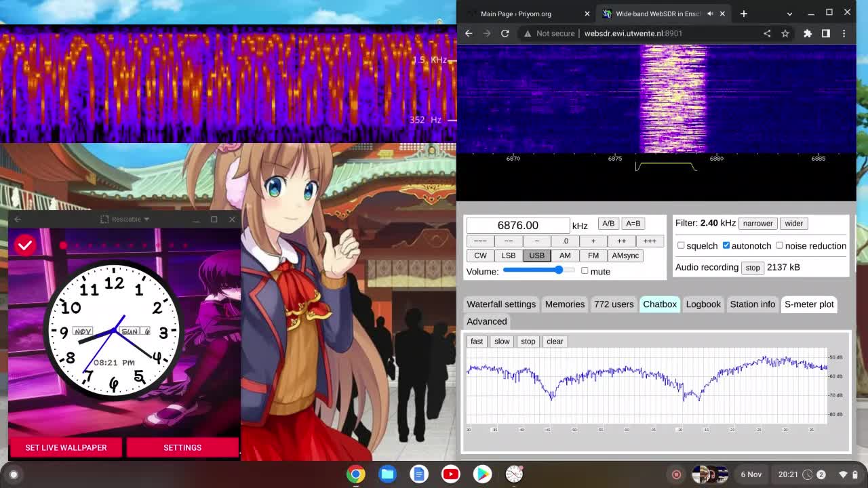The image size is (868, 488).
Task: Open the Extensions puzzle icon
Action: [x=808, y=33]
